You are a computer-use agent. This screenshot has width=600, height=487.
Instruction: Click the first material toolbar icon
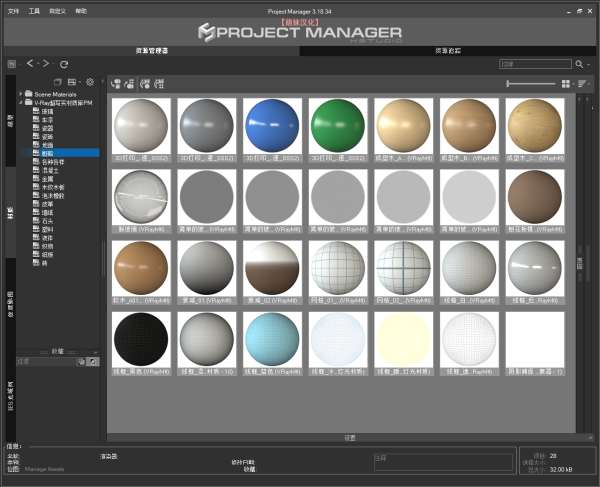(116, 83)
